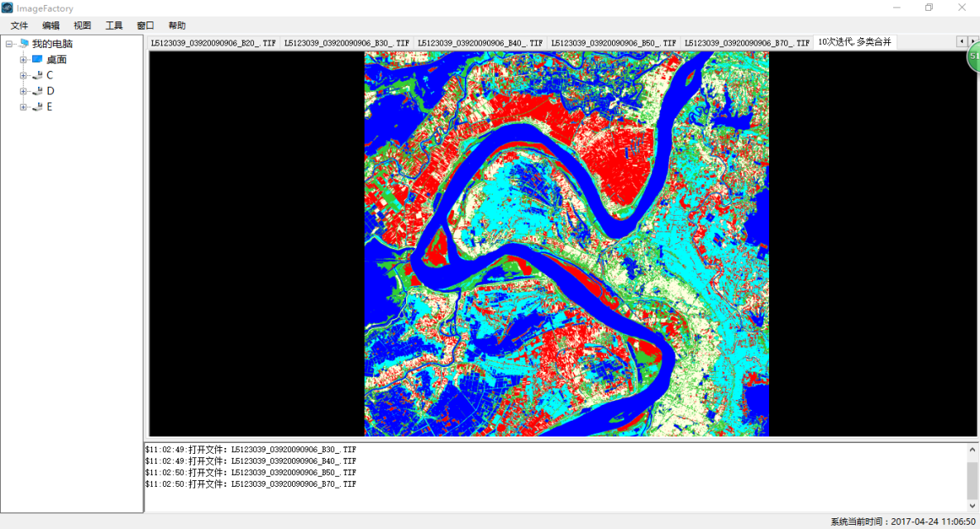Click the 我的电脑 computer icon in tree
The image size is (980, 529).
23,44
